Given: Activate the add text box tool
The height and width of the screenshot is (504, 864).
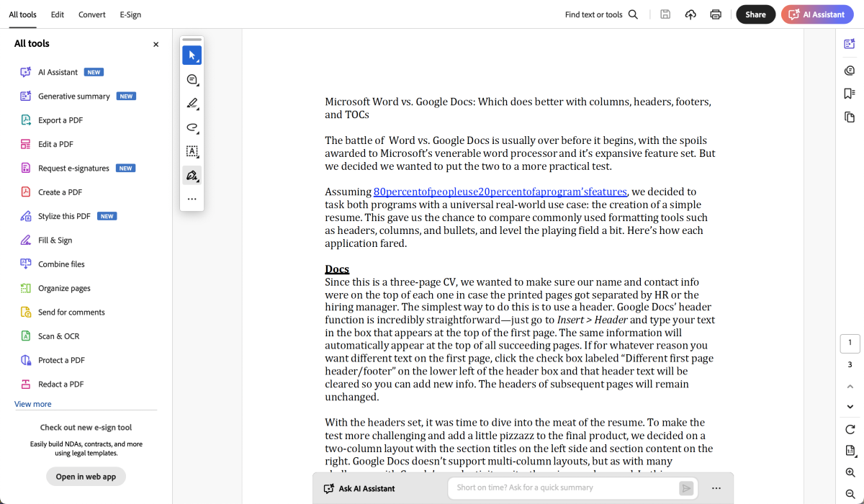Looking at the screenshot, I should [x=192, y=151].
